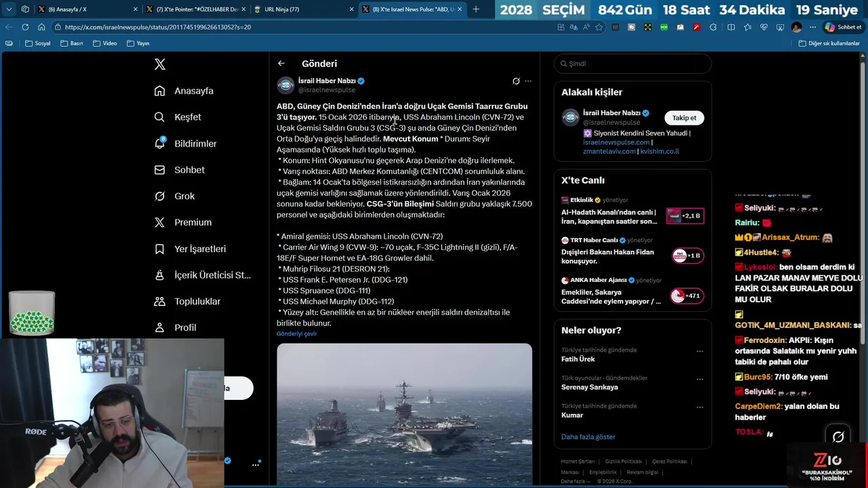Open tab actions dropdown chevron
Screen dimensions: 868x488
click(9, 9)
